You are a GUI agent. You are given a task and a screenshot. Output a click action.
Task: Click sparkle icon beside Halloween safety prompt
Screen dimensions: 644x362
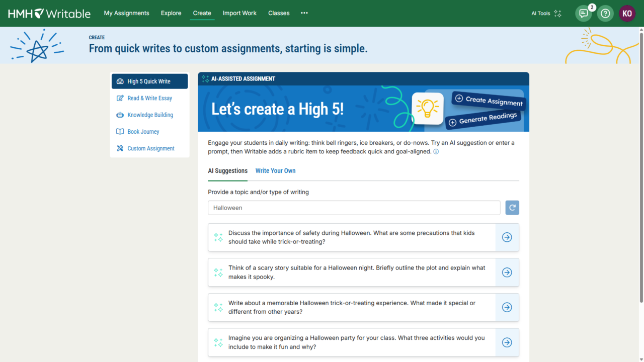[218, 237]
